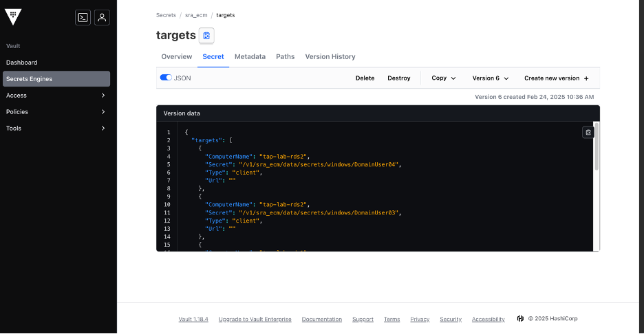Open the Copy dropdown menu
This screenshot has width=644, height=334.
tap(444, 78)
